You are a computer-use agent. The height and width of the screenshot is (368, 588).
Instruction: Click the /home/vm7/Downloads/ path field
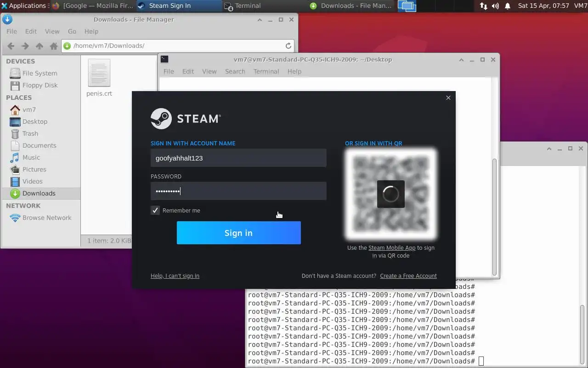point(178,46)
